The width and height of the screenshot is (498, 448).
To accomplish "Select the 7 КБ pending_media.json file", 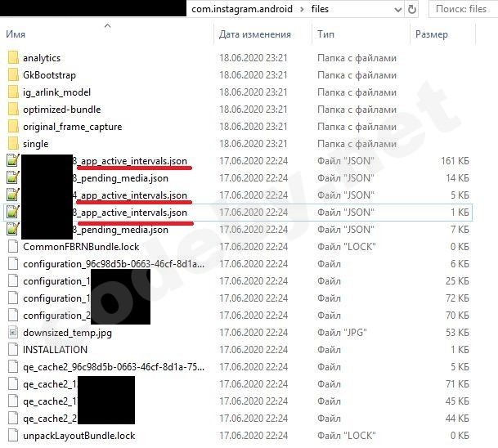I will coord(120,230).
